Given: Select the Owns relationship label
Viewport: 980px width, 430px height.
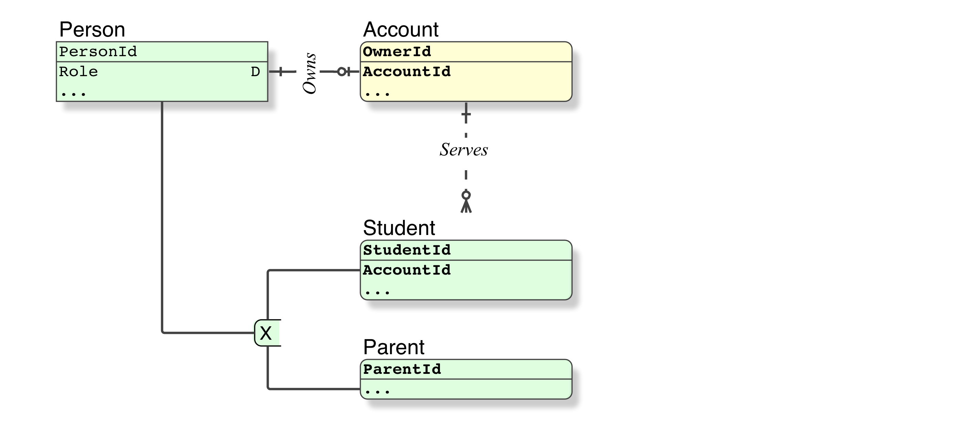Looking at the screenshot, I should click(x=309, y=73).
